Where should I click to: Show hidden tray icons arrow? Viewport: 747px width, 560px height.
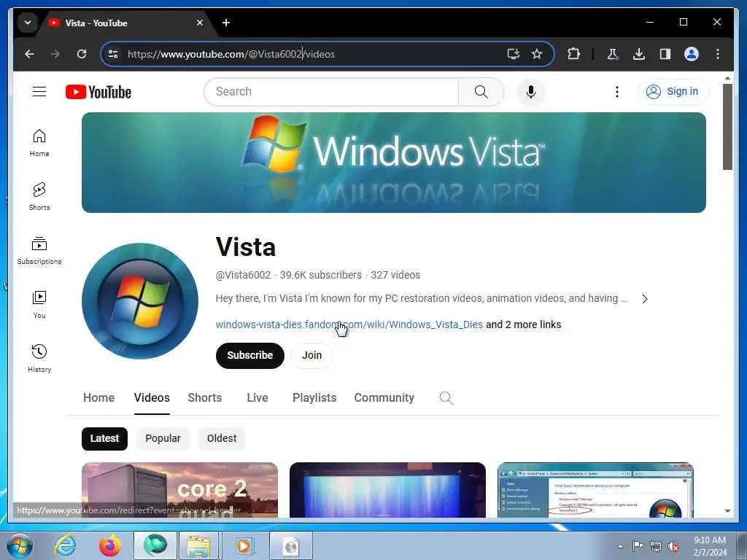[620, 546]
